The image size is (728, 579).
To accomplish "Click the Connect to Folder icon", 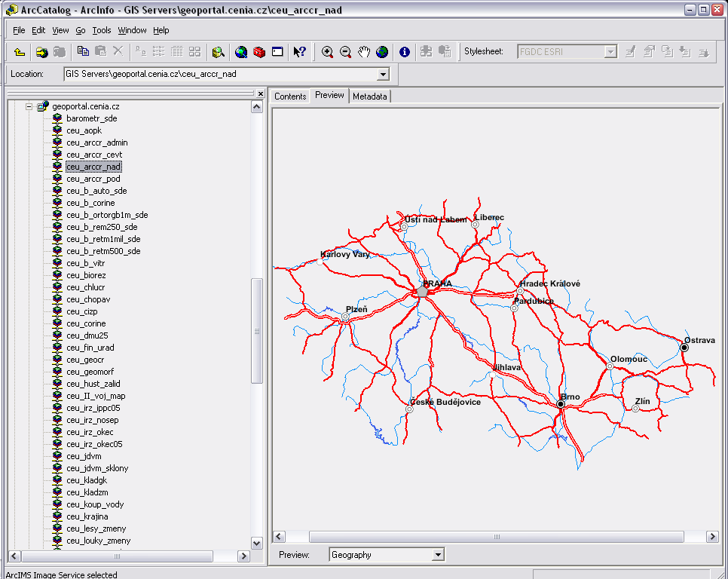I will [41, 52].
